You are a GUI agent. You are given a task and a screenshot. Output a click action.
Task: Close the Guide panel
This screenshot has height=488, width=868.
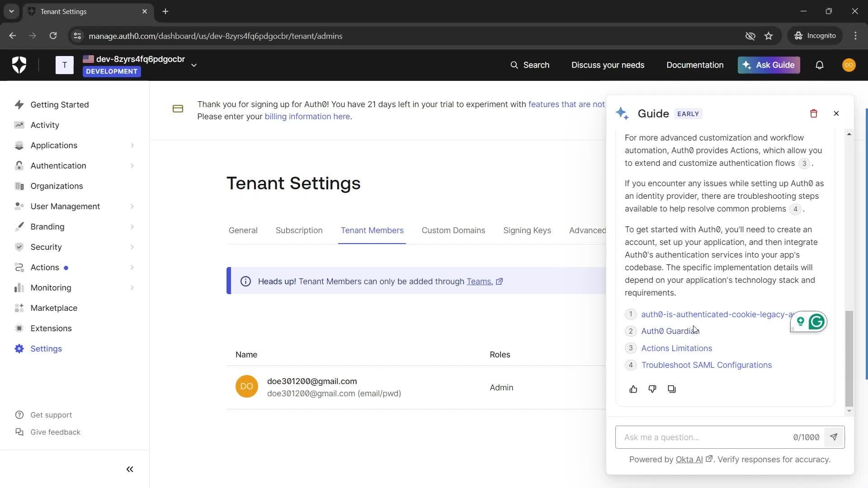[836, 113]
